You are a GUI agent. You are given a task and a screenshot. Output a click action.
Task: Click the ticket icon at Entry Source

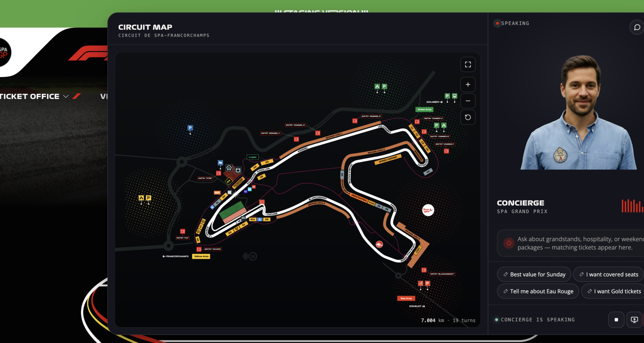point(199,249)
